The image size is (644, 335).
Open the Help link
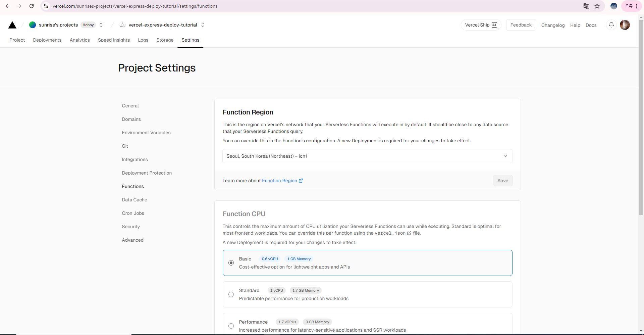click(x=575, y=25)
